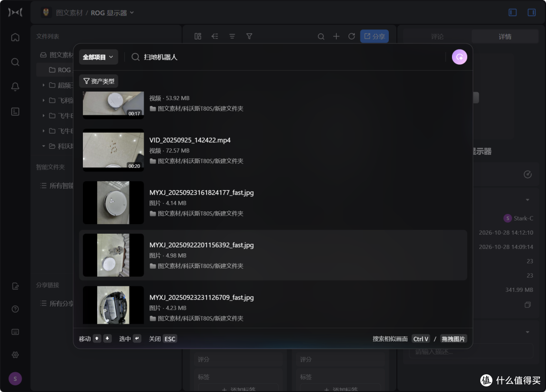
Task: Open the filter funnel icon in toolbar
Action: pyautogui.click(x=249, y=36)
